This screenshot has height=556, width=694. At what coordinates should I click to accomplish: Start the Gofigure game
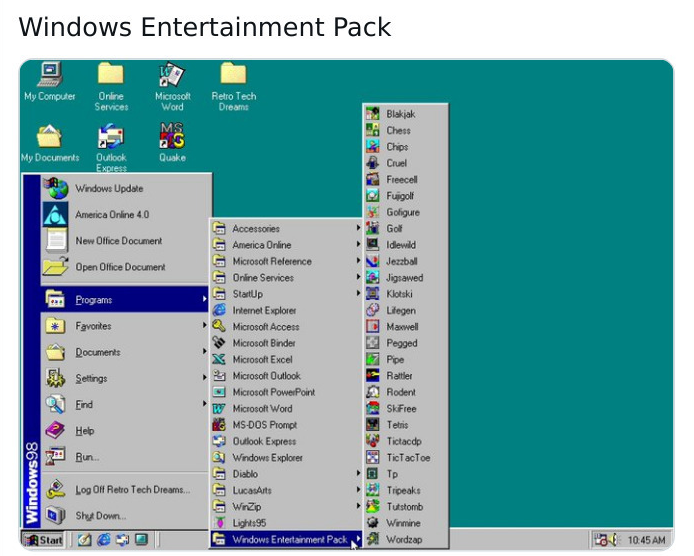coord(406,212)
